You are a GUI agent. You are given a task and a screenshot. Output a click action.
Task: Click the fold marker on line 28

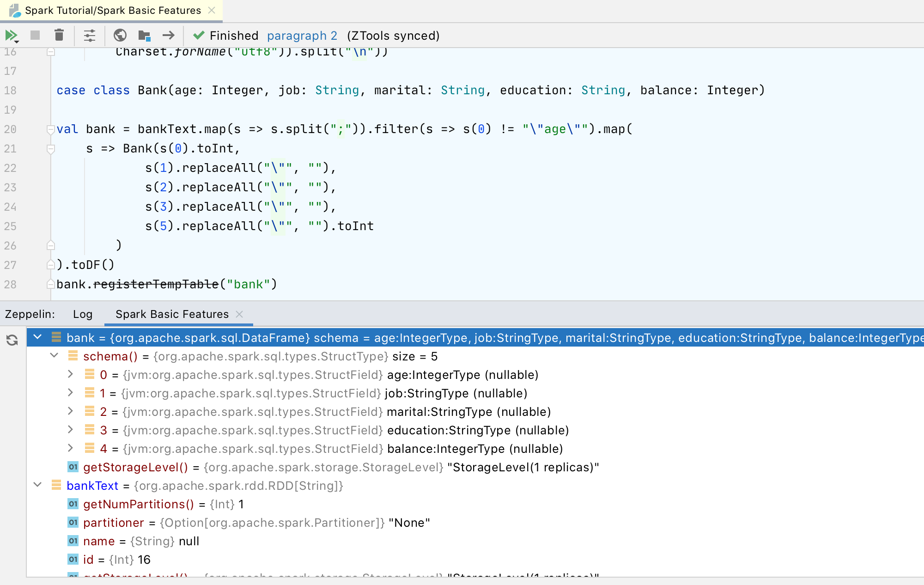[x=51, y=284]
